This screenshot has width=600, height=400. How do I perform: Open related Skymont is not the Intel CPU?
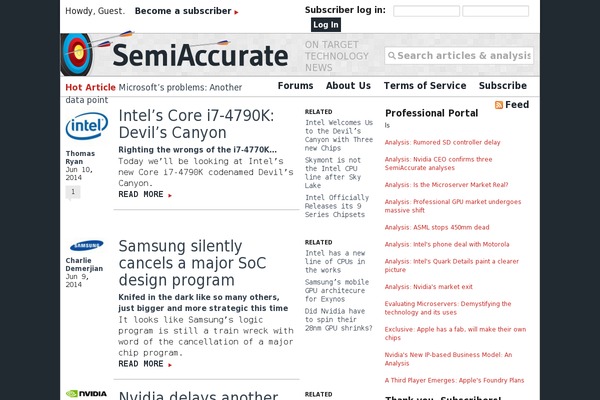coord(333,173)
